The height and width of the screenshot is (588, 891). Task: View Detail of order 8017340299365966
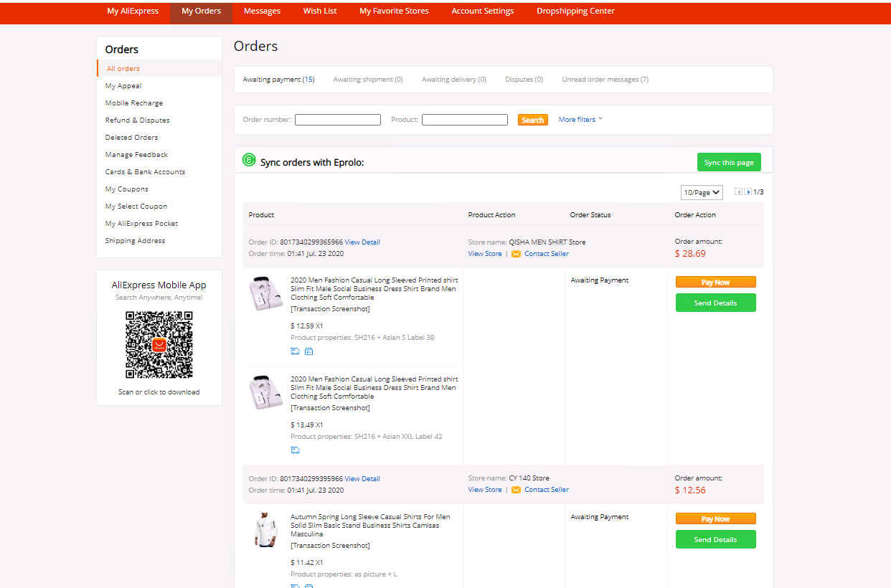click(362, 242)
